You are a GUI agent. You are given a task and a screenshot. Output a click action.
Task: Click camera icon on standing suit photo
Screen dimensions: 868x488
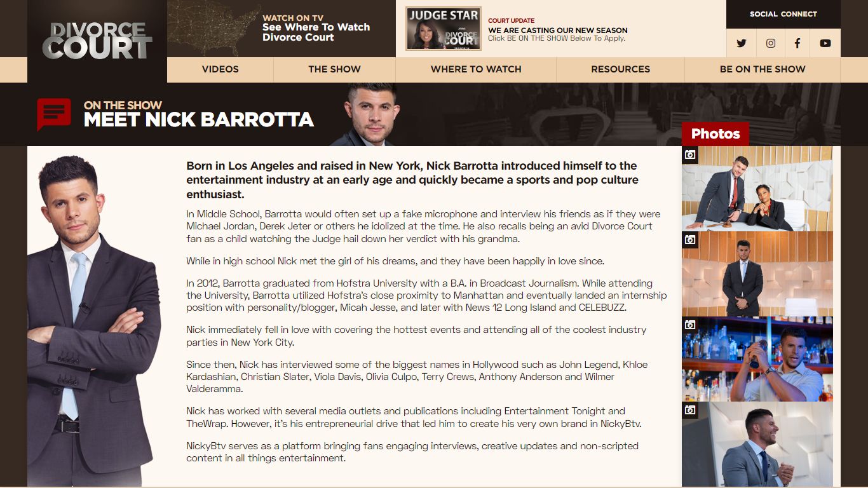690,240
